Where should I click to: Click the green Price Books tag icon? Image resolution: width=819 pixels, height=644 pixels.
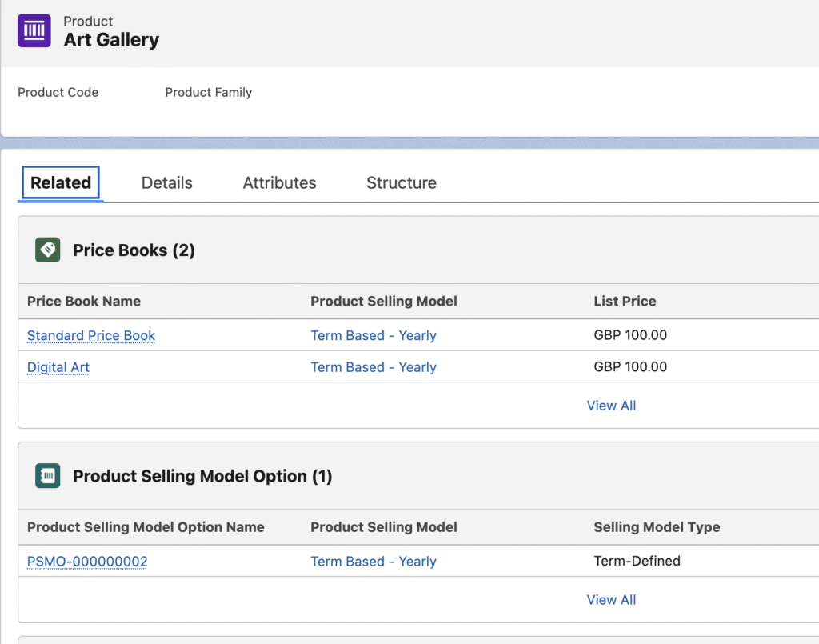(x=48, y=250)
